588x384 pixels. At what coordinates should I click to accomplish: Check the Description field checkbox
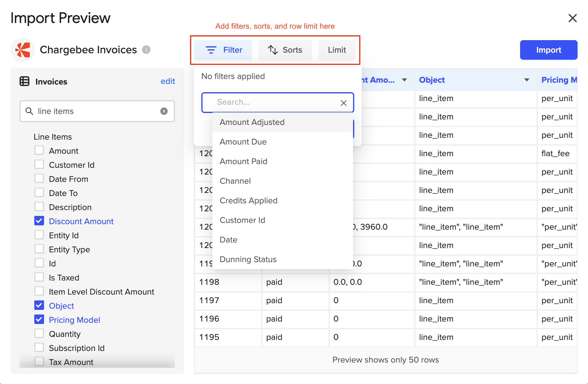pyautogui.click(x=39, y=207)
